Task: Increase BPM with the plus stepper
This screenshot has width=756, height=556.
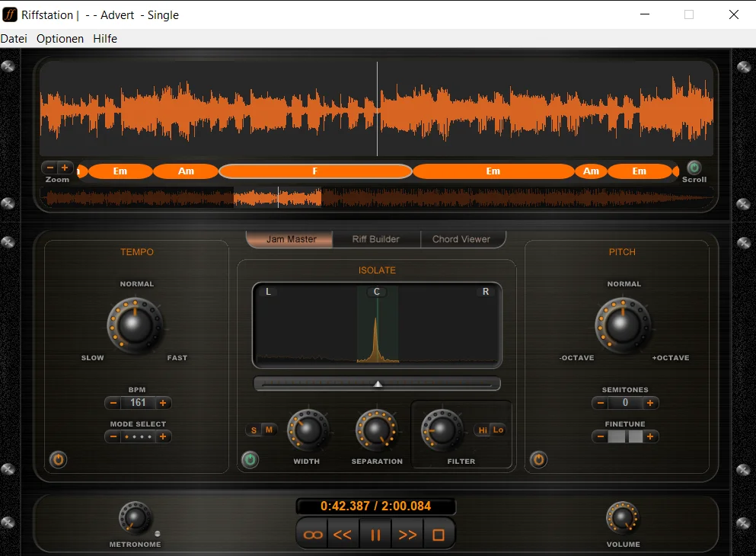Action: 163,403
